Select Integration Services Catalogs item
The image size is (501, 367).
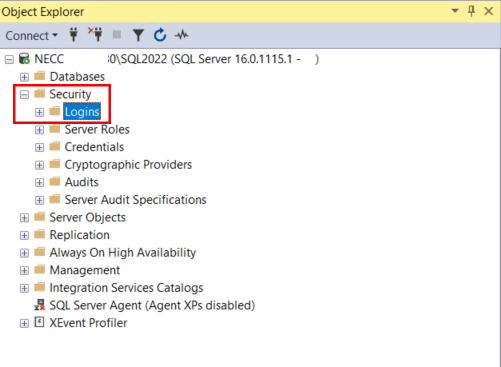126,288
